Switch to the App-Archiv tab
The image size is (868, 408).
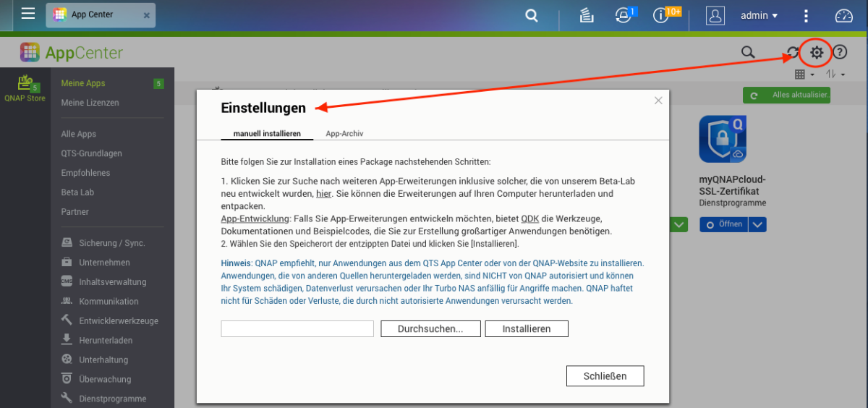(344, 134)
